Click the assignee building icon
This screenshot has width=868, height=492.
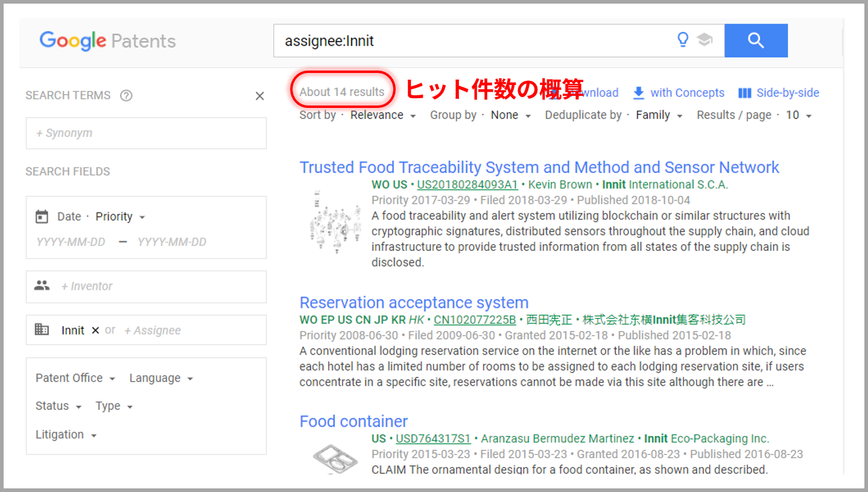(42, 330)
